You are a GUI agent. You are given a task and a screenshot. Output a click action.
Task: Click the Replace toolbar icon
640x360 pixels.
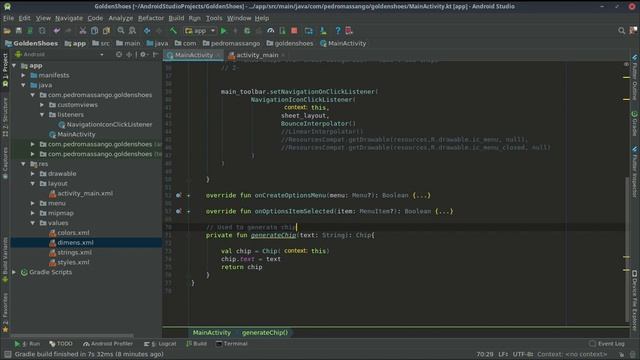tap(133, 31)
